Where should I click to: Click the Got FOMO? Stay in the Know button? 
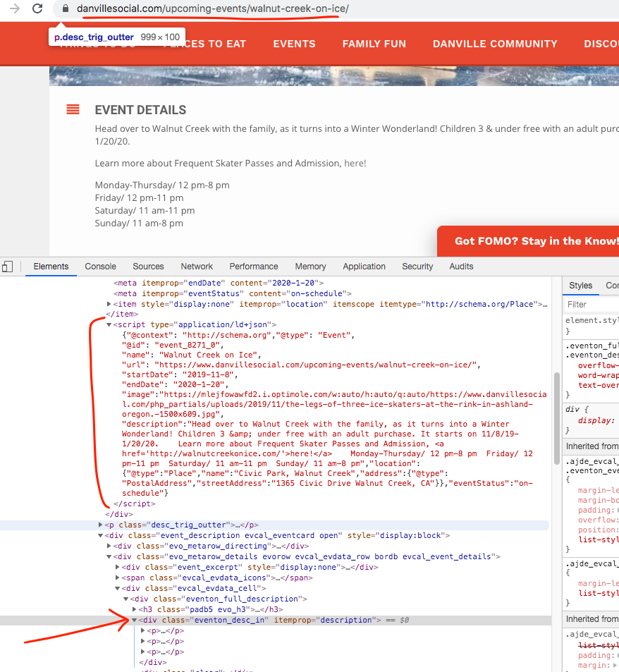(x=536, y=240)
